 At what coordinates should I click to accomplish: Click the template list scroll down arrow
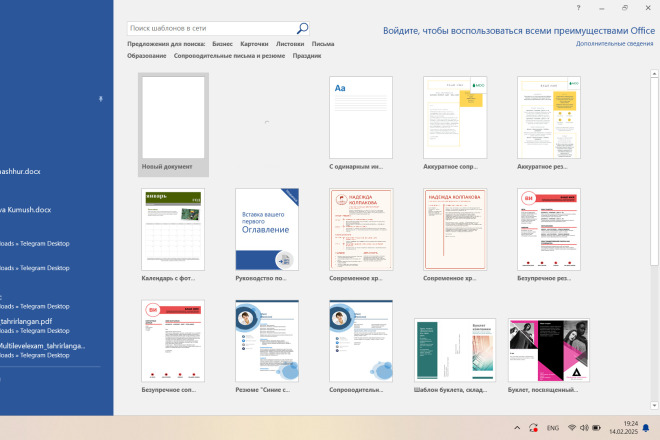coord(654,405)
